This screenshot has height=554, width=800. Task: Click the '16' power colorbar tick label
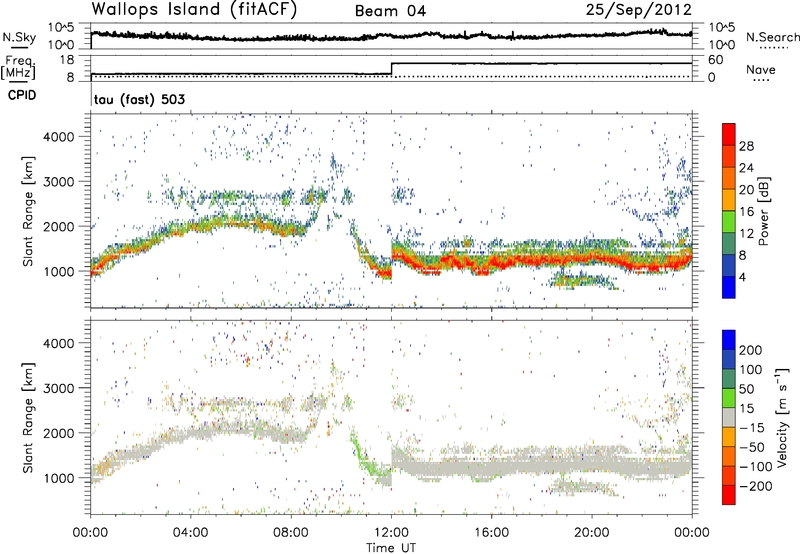746,212
